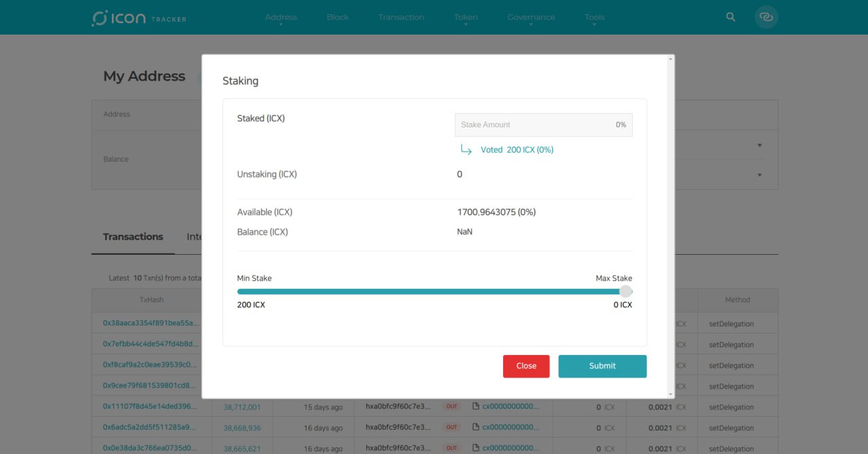Expand the first dropdown arrow in address panel

point(759,146)
